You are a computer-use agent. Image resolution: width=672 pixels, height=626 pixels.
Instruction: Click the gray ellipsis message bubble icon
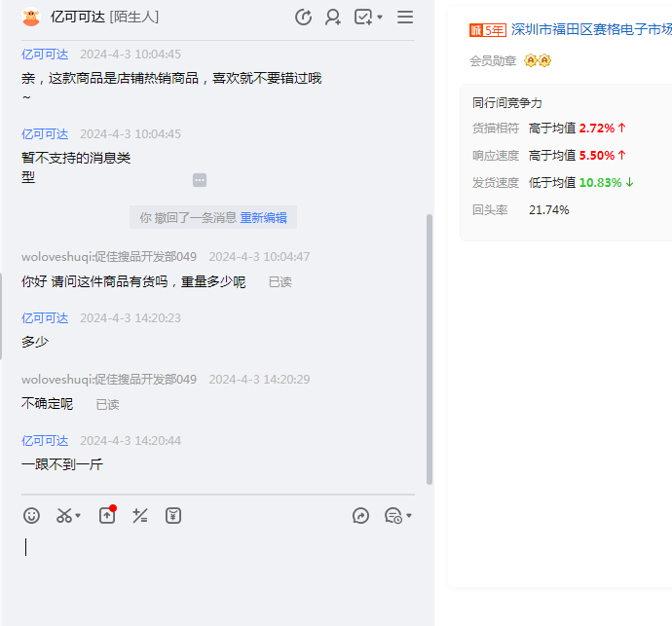[x=200, y=180]
